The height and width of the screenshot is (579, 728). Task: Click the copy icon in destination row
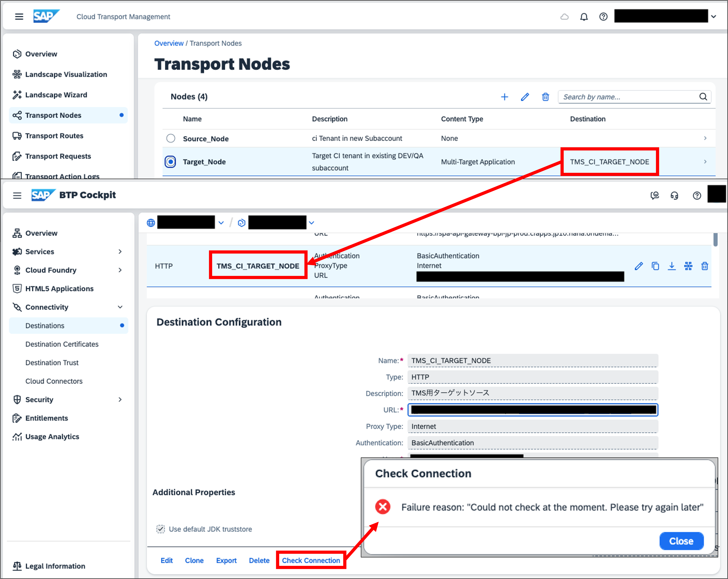(x=655, y=266)
